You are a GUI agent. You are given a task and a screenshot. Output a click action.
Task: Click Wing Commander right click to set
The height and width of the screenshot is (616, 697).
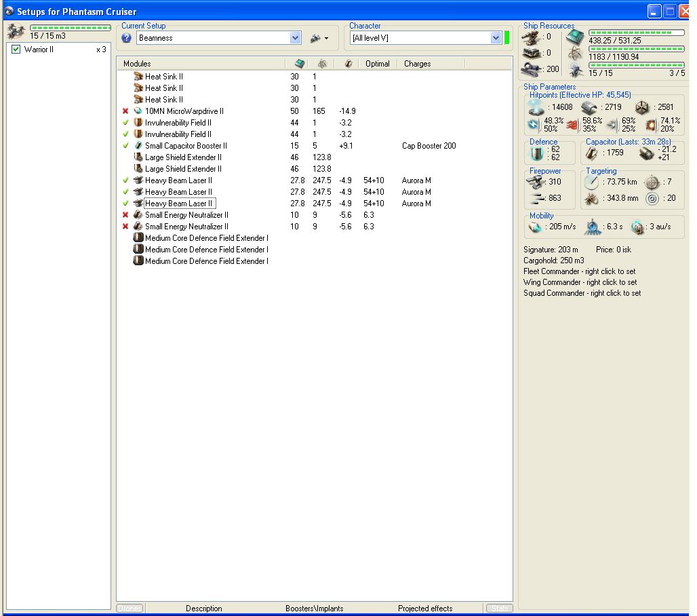(580, 282)
